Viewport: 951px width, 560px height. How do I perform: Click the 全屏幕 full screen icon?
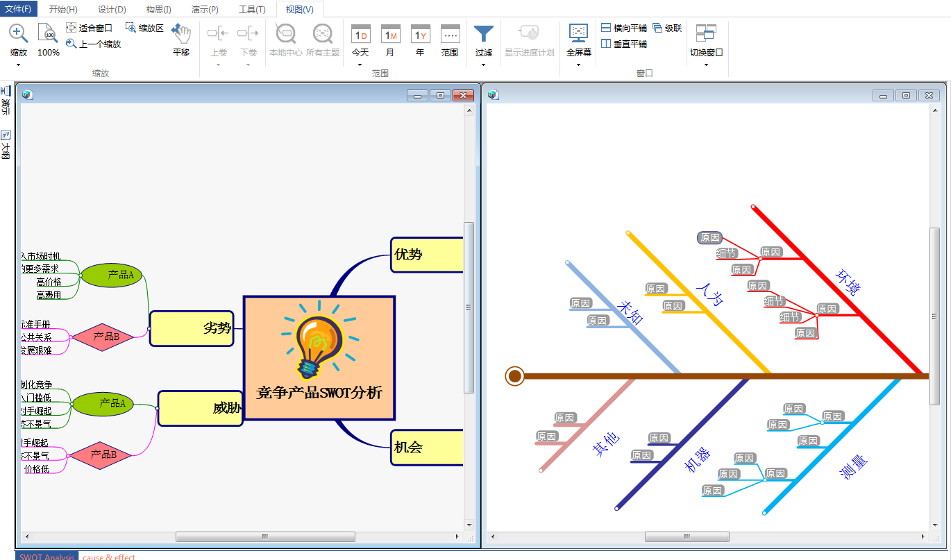click(x=578, y=33)
